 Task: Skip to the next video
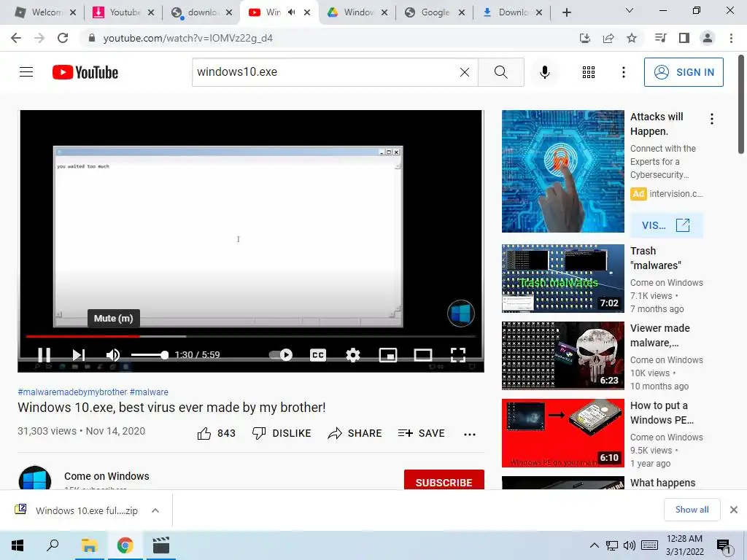[x=79, y=355]
